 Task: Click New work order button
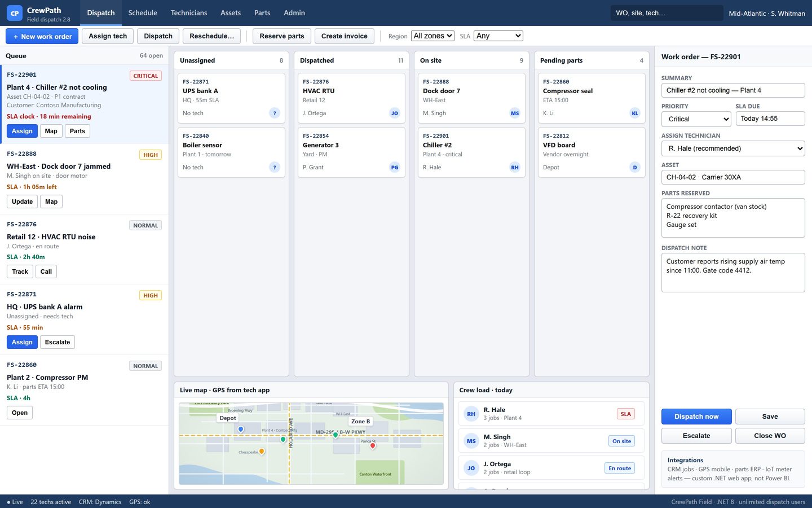click(x=42, y=36)
